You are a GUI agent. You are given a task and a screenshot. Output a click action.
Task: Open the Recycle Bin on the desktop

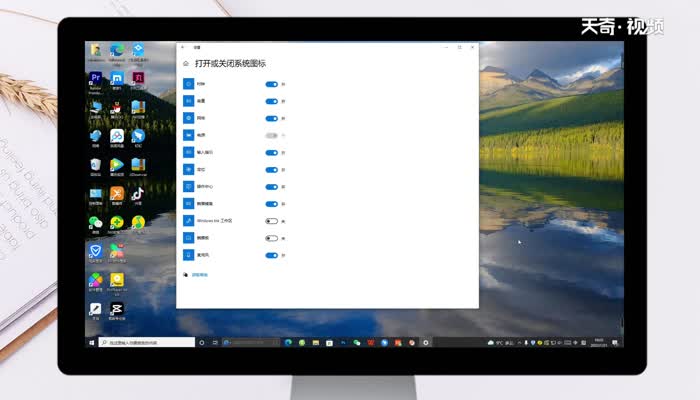click(95, 165)
